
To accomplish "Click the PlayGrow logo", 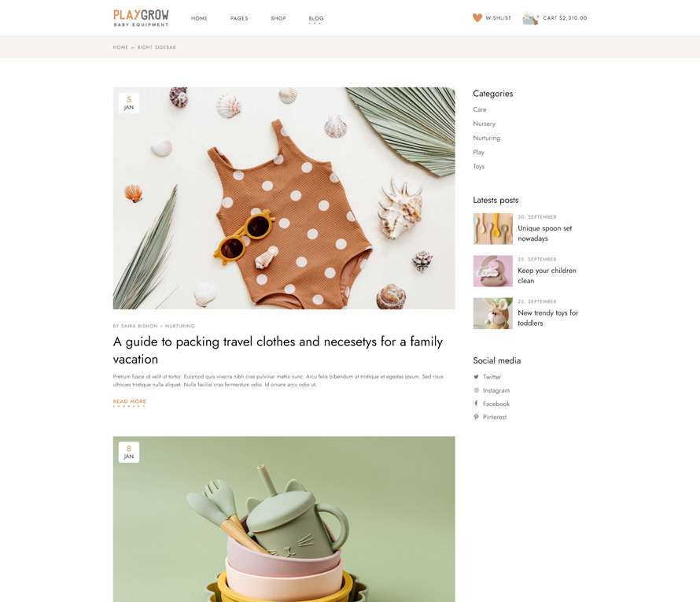I will tap(141, 18).
